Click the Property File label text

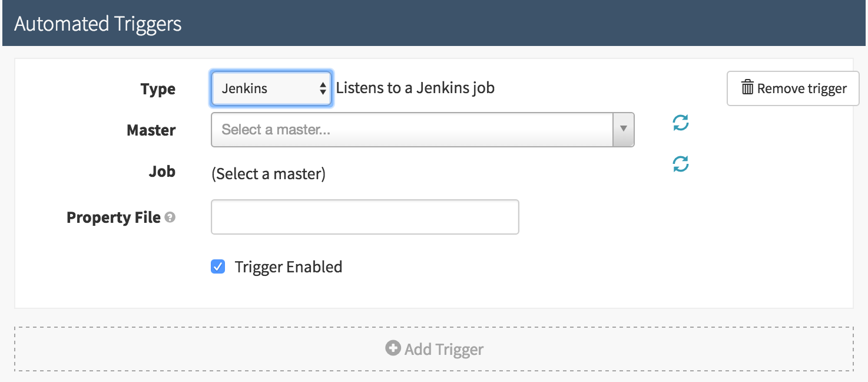tap(114, 218)
